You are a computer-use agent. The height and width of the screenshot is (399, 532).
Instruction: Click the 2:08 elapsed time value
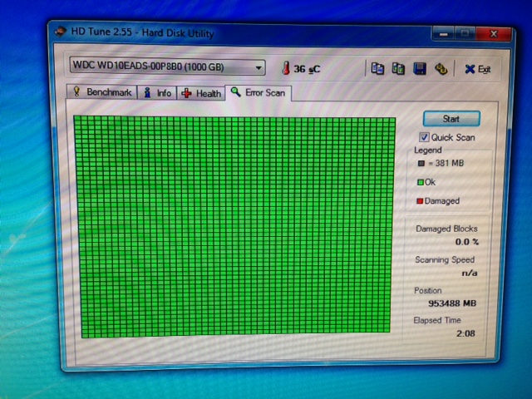(x=465, y=333)
